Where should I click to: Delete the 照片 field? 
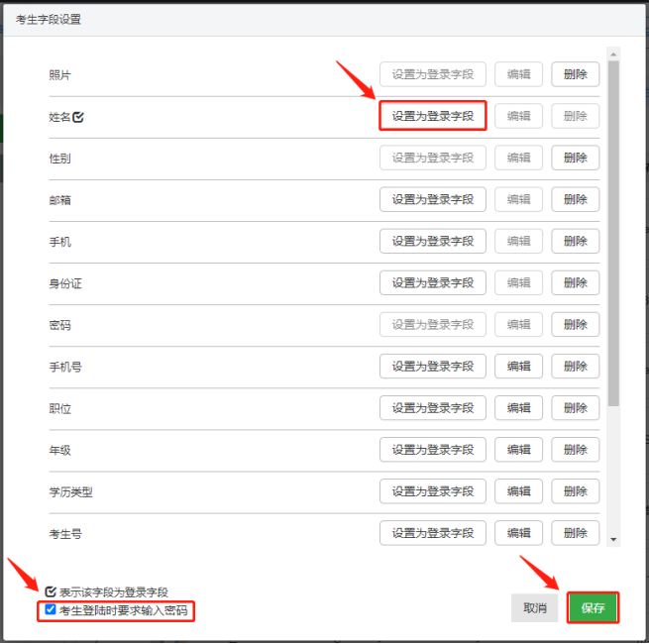576,74
